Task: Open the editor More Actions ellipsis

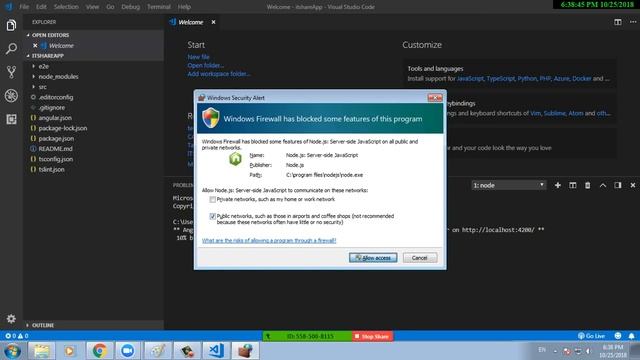Action: 633,22
